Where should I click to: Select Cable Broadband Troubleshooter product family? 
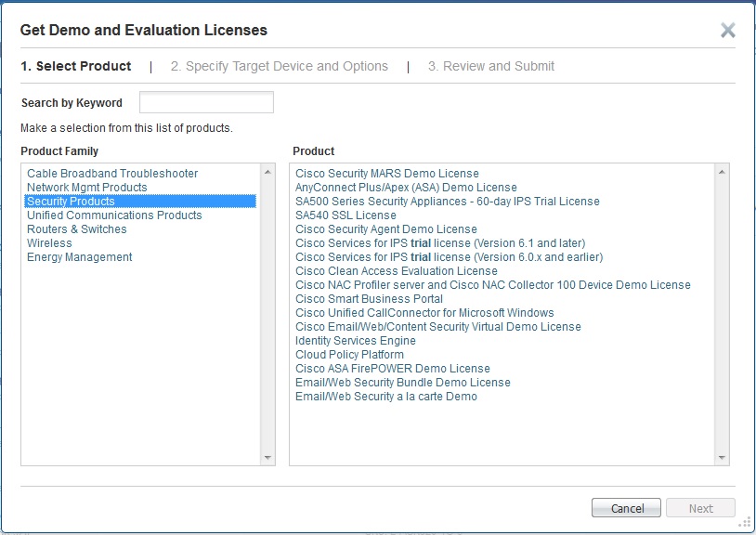(x=112, y=174)
